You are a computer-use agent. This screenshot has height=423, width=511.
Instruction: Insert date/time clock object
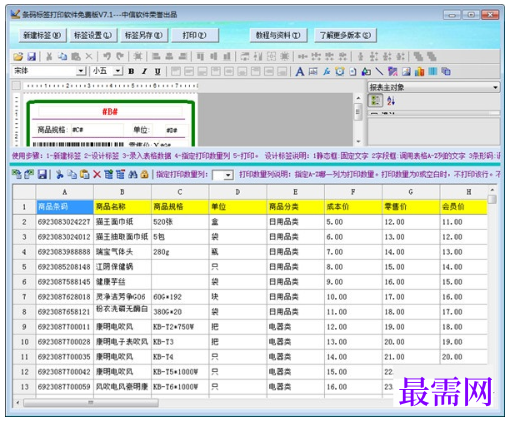click(340, 71)
